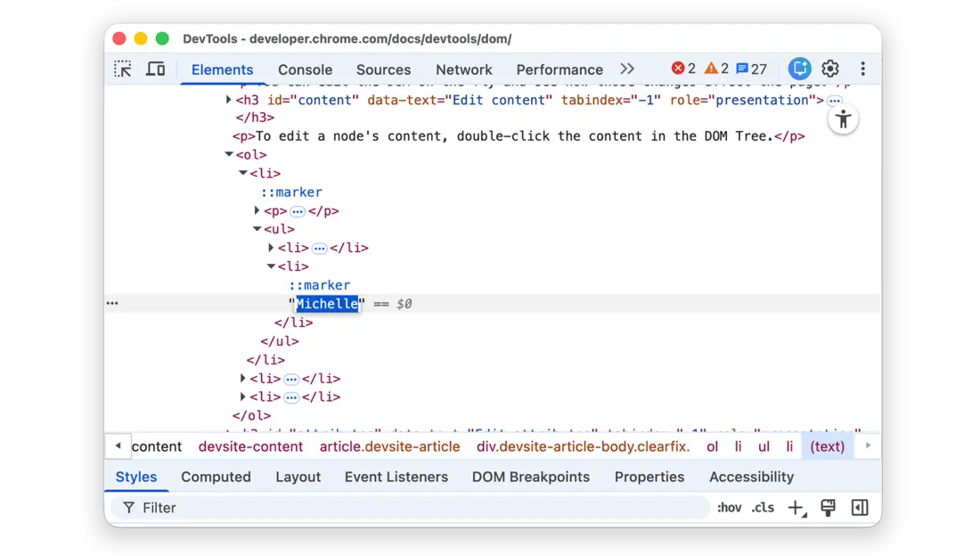Open the more tabs chevron menu
The width and height of the screenshot is (980, 556).
627,69
